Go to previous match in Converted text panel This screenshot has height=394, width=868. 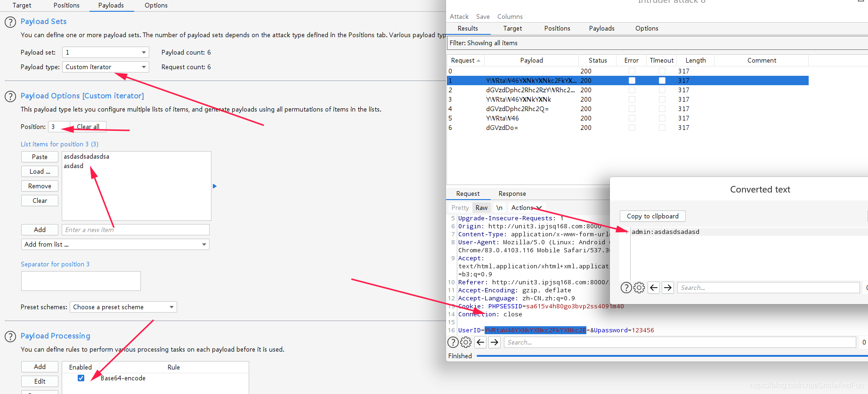[654, 288]
